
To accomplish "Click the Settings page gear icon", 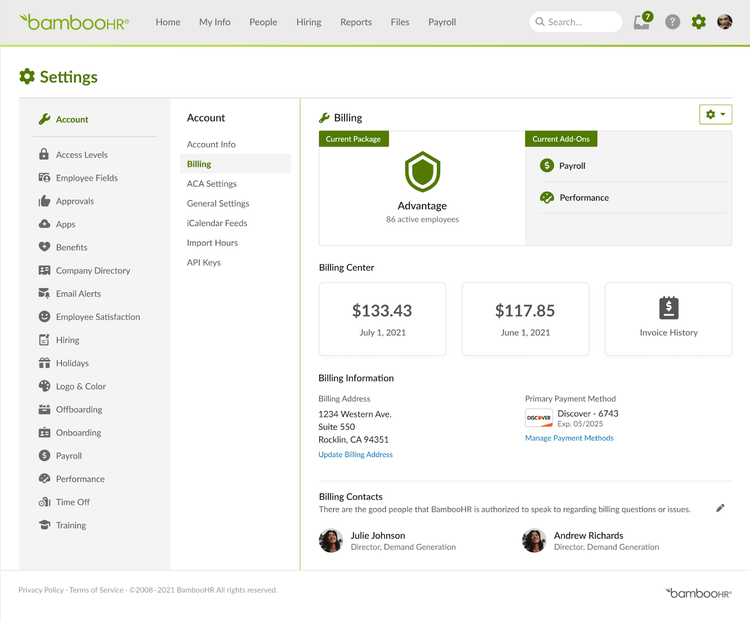I will tap(27, 77).
